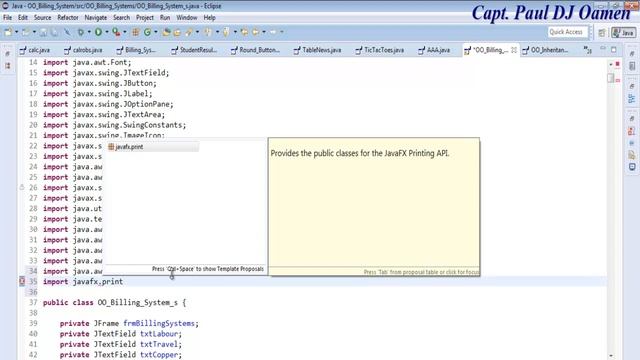
Task: Switch to the calrobs.java tab
Action: pyautogui.click(x=83, y=50)
